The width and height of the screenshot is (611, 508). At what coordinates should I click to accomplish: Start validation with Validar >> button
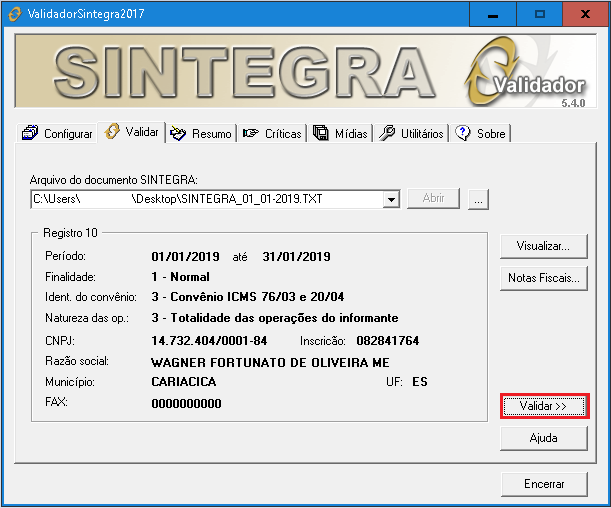point(544,406)
